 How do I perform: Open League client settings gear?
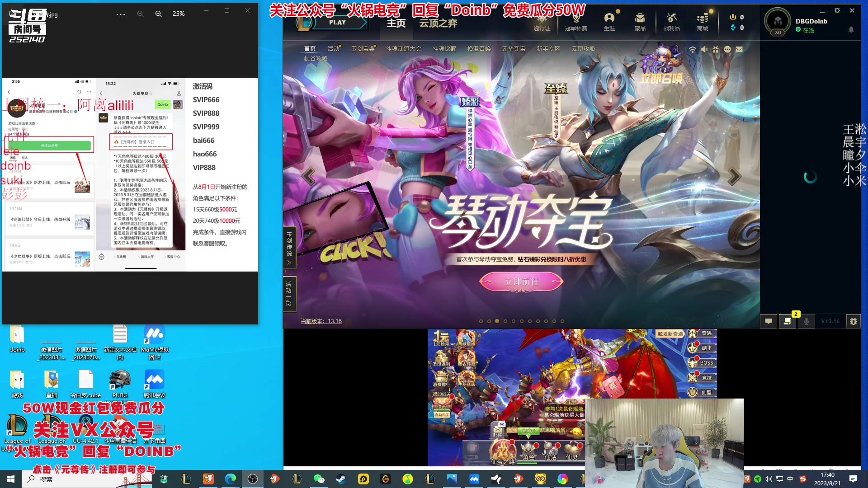pos(837,10)
